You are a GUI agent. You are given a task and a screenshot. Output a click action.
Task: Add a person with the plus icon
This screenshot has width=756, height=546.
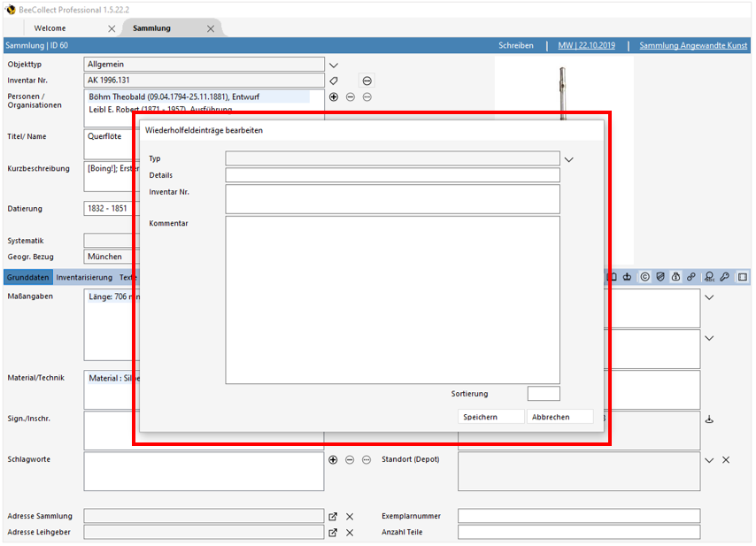[x=334, y=96]
